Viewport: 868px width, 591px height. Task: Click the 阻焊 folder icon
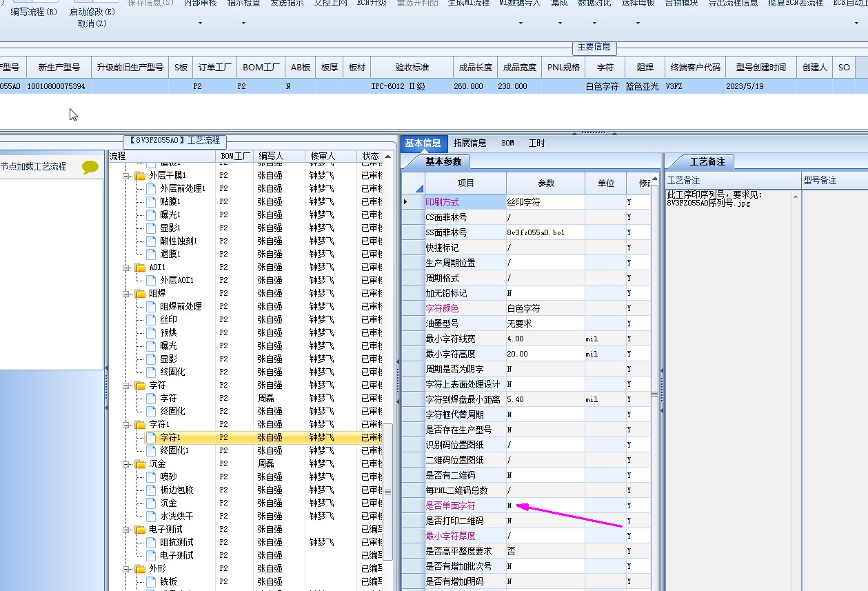141,294
